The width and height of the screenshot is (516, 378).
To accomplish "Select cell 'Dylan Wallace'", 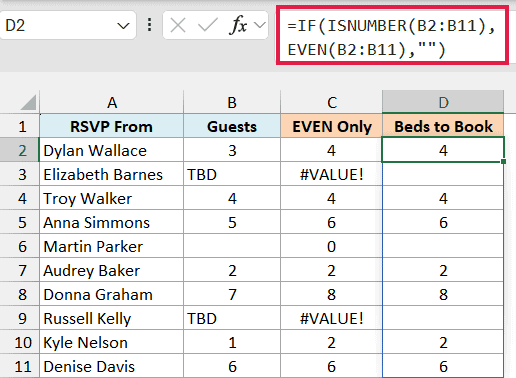I will [x=112, y=150].
